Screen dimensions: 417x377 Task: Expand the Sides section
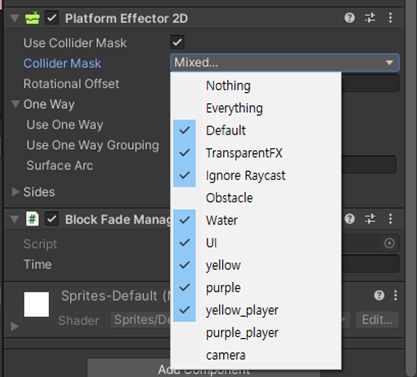click(15, 192)
